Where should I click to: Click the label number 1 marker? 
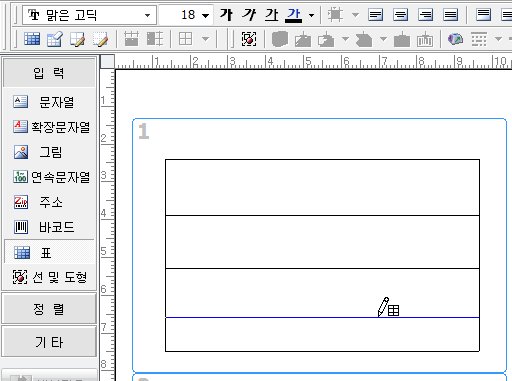tap(143, 131)
